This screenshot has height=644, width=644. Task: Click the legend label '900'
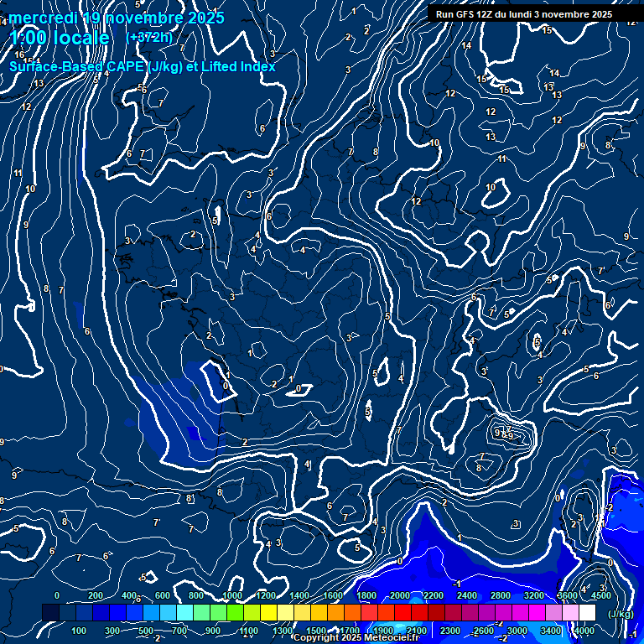tap(213, 631)
